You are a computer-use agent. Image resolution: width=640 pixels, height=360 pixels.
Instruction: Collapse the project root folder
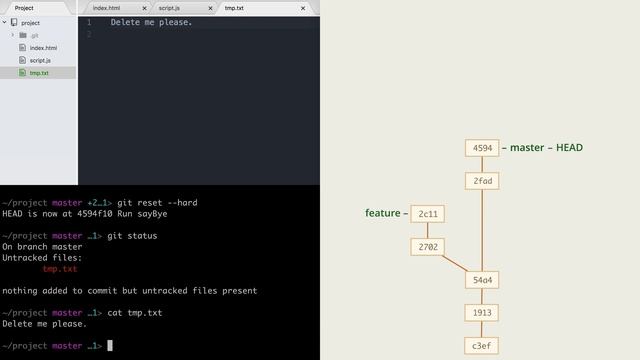point(4,22)
